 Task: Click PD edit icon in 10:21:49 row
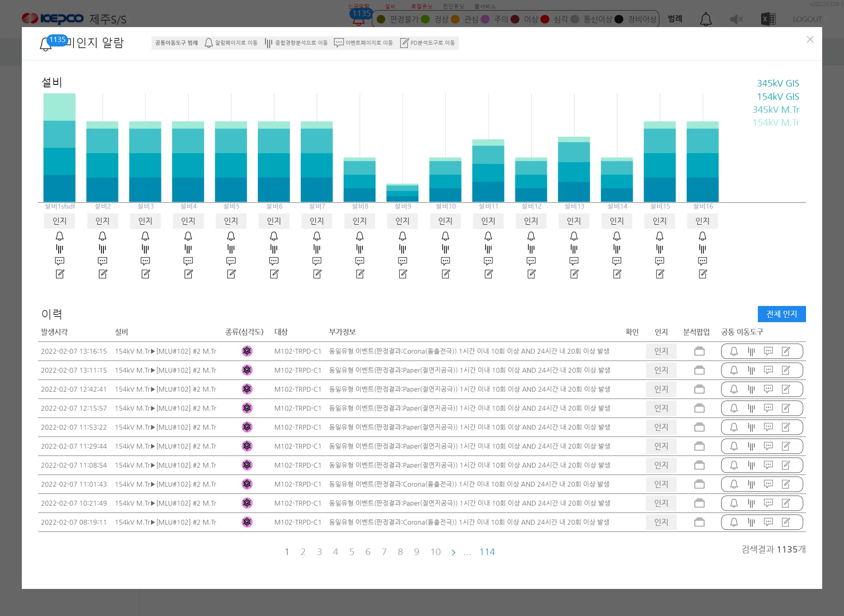(x=786, y=503)
